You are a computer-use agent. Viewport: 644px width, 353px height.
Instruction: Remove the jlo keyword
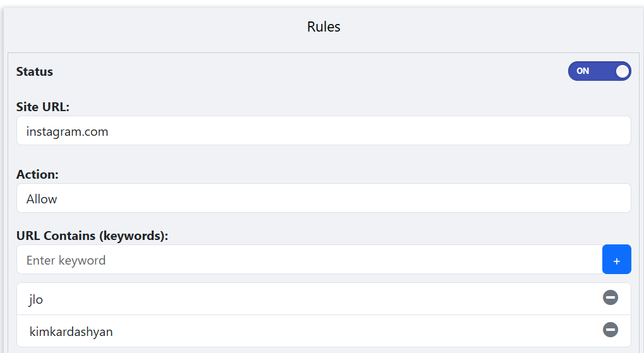click(x=610, y=297)
